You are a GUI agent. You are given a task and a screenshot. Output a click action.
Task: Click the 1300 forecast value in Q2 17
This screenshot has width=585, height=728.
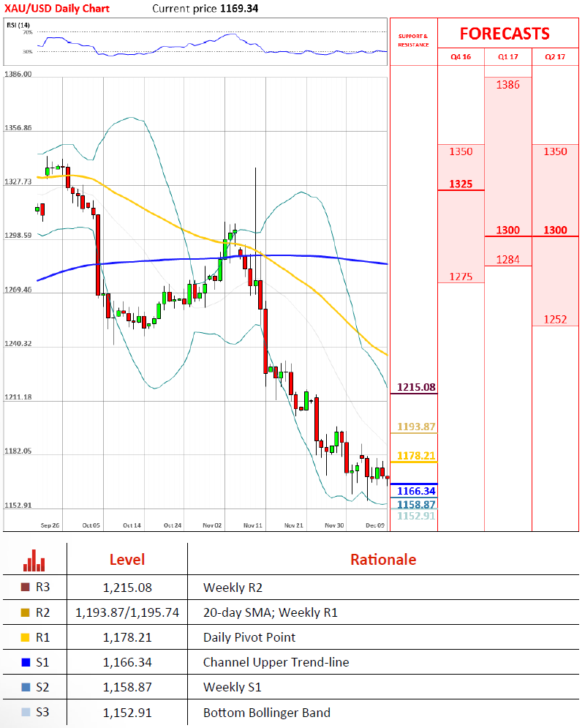pyautogui.click(x=555, y=230)
